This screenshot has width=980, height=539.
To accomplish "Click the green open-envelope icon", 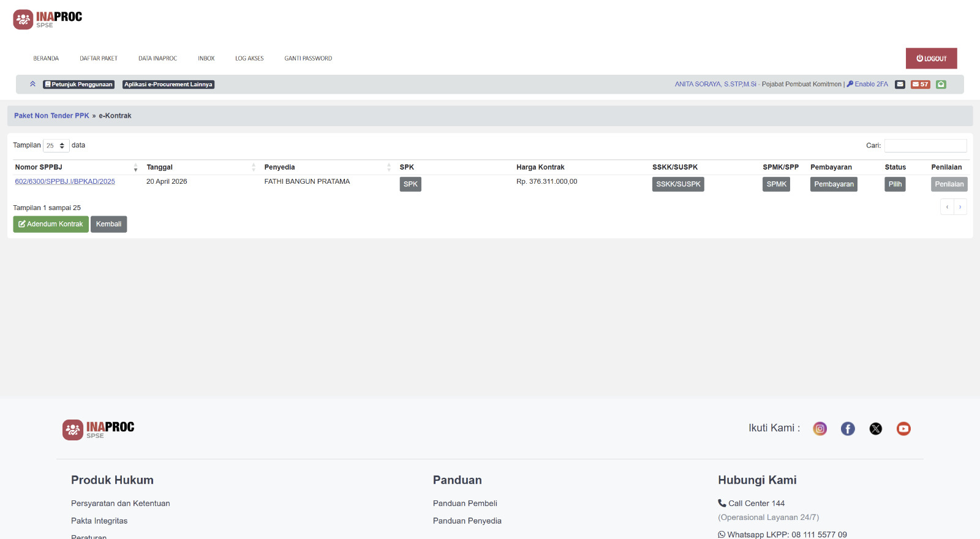I will (941, 85).
